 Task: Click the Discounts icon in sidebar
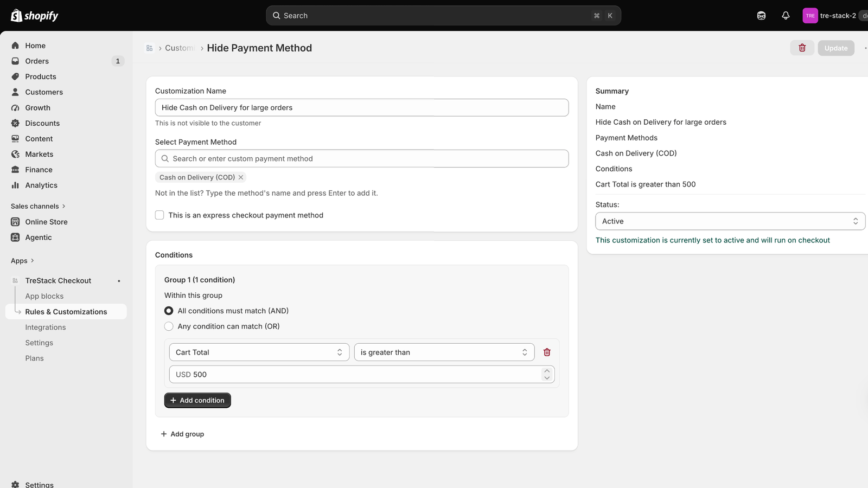click(15, 123)
